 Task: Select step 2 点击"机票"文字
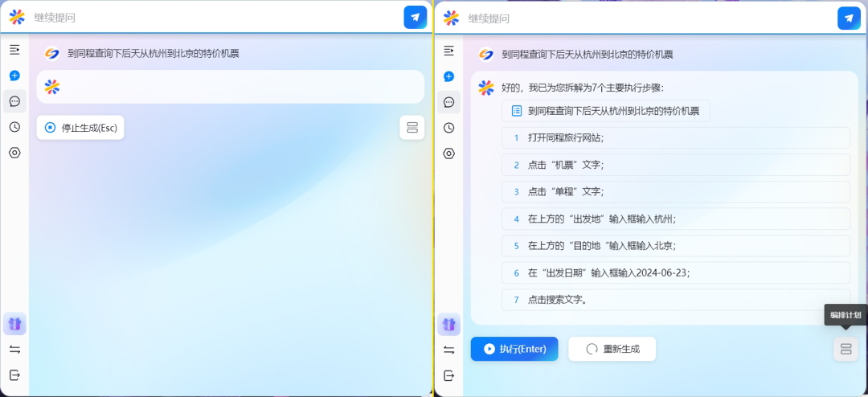pos(676,165)
